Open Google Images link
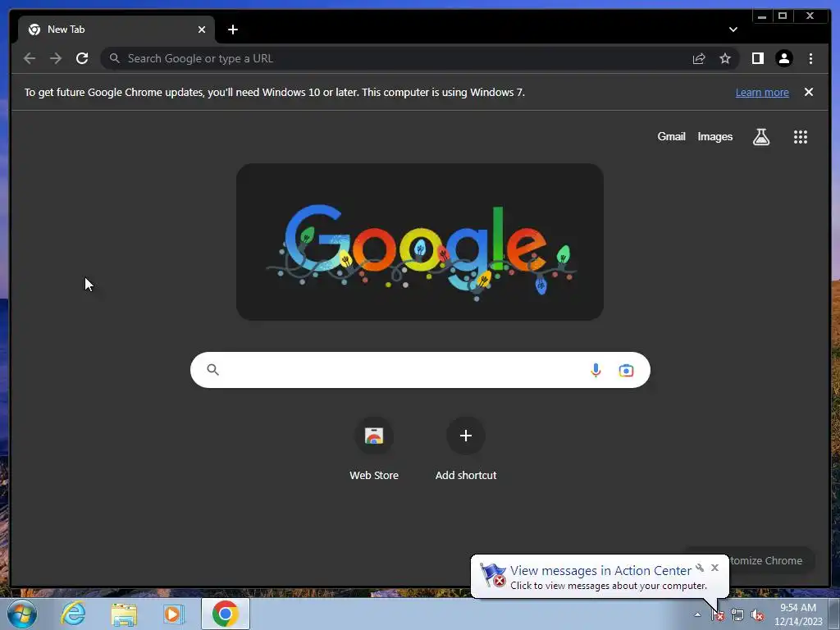The image size is (840, 630). point(714,137)
